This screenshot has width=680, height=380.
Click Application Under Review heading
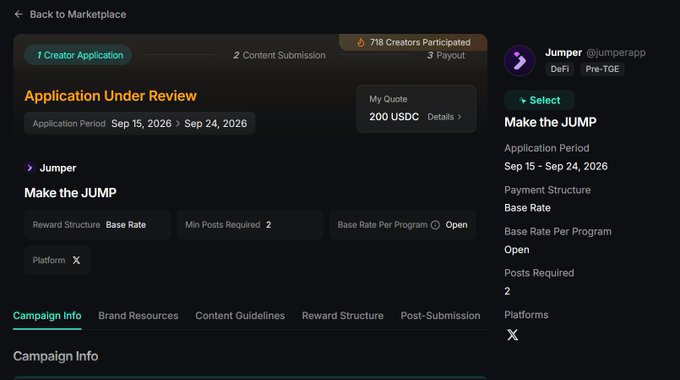point(111,96)
